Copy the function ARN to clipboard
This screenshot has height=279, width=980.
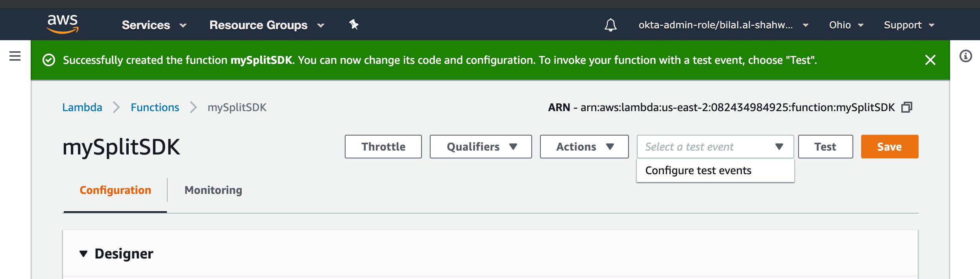pos(907,107)
